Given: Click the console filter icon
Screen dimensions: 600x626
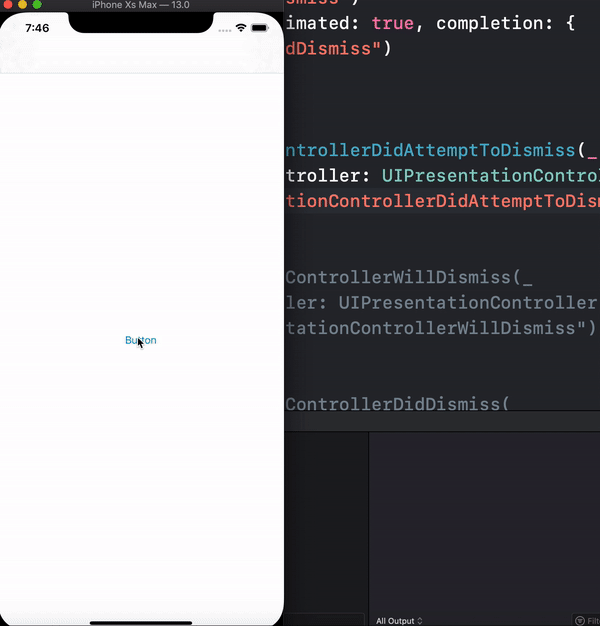Looking at the screenshot, I should click(580, 621).
